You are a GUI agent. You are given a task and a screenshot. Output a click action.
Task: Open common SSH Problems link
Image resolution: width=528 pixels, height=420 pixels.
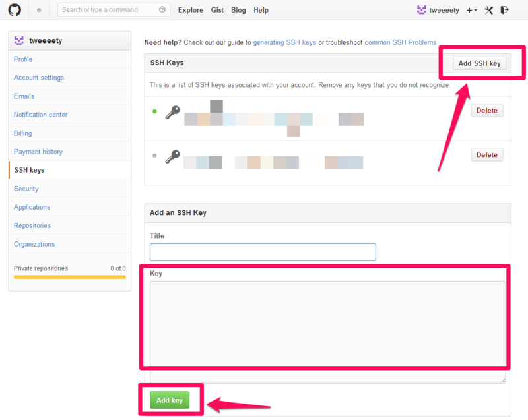point(401,42)
